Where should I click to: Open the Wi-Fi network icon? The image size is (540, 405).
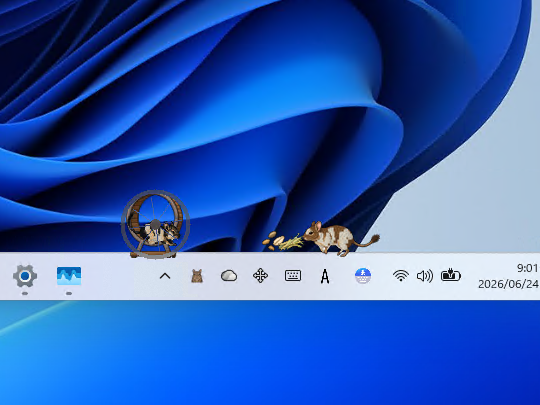tap(401, 276)
